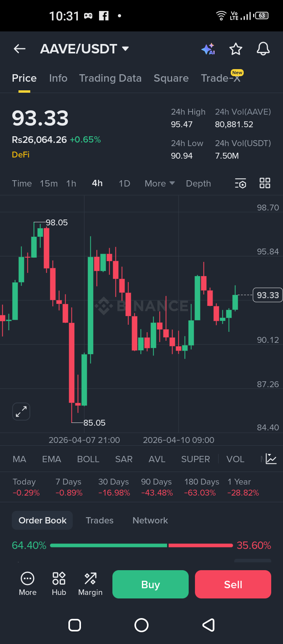The image size is (283, 644).
Task: Tap the 93.33 current price label on chart
Action: point(268,295)
